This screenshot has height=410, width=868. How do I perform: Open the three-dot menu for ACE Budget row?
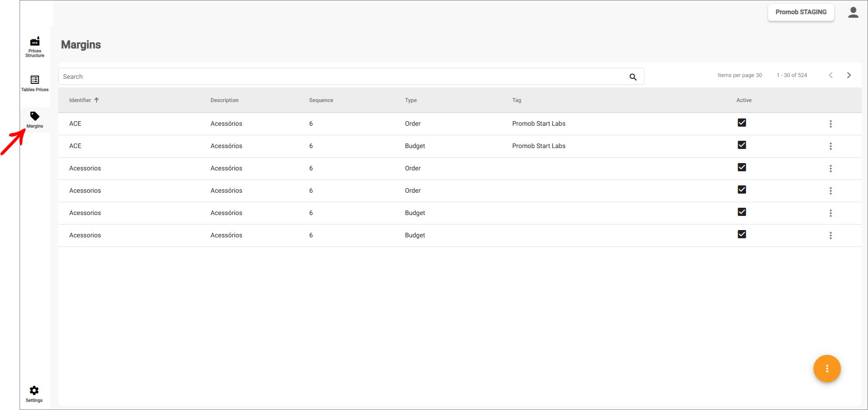click(x=830, y=146)
